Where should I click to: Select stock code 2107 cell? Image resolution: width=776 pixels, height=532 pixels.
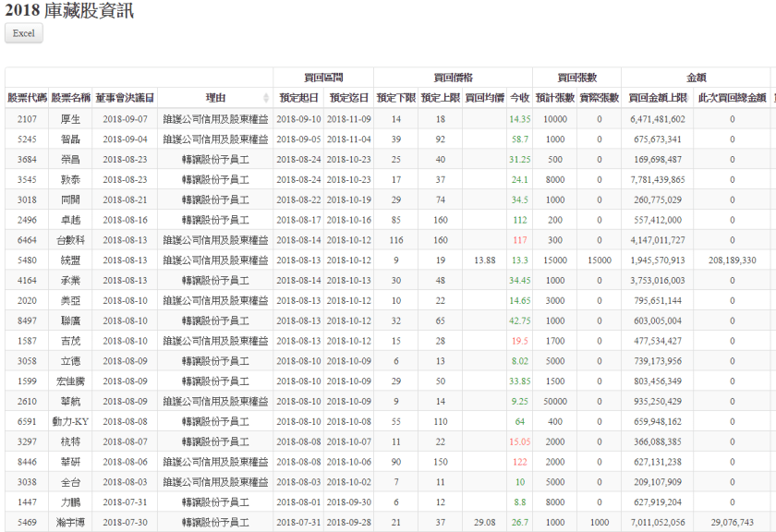(27, 119)
